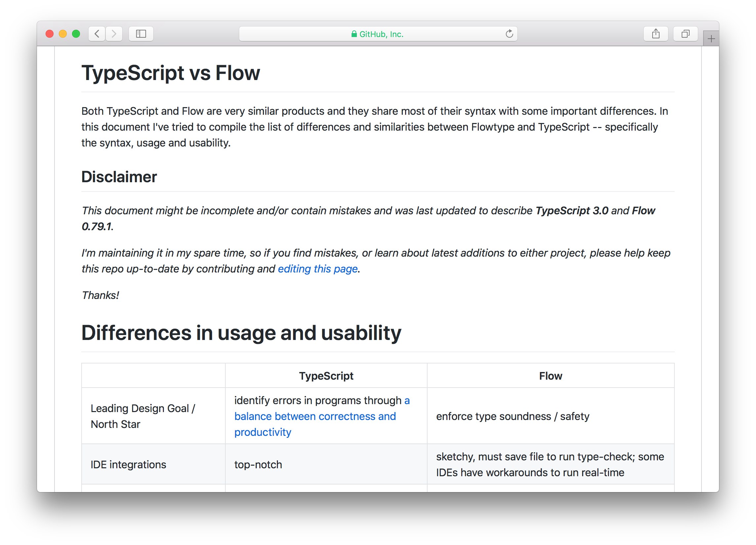
Task: Close the window with the red button
Action: [x=50, y=34]
